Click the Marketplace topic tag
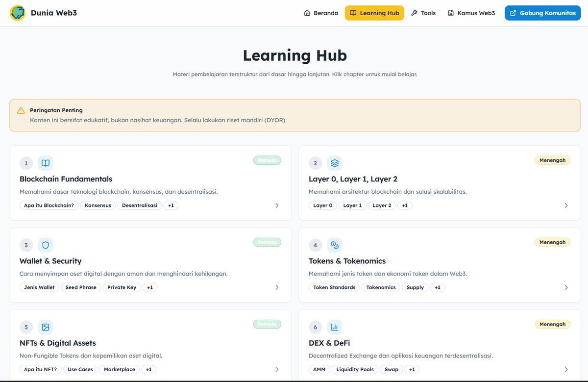The width and height of the screenshot is (588, 382). pos(120,369)
